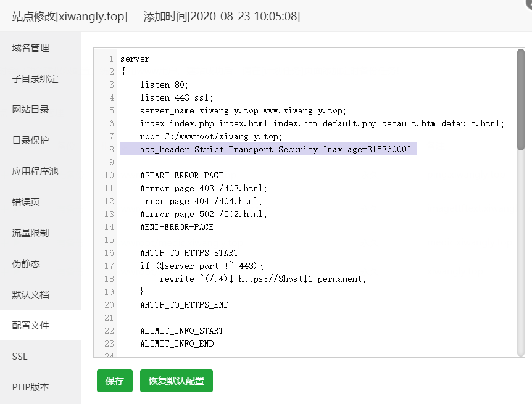Image resolution: width=532 pixels, height=404 pixels.
Task: Open the 应用程序池 settings tab
Action: pyautogui.click(x=35, y=171)
